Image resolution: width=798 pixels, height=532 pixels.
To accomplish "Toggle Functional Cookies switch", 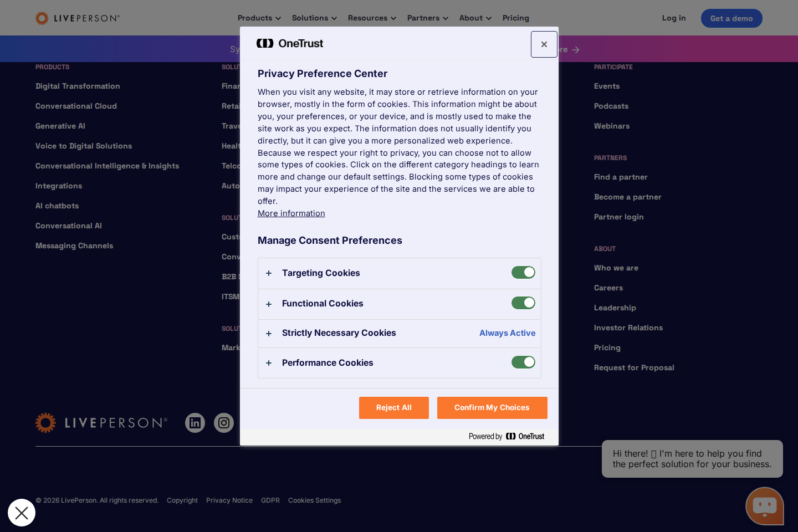I will coord(523,303).
